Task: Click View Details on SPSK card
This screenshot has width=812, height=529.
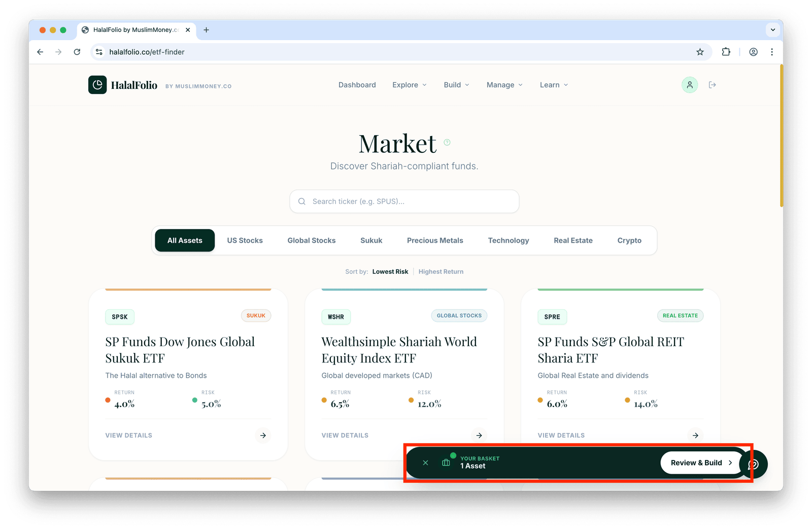Action: (x=129, y=436)
